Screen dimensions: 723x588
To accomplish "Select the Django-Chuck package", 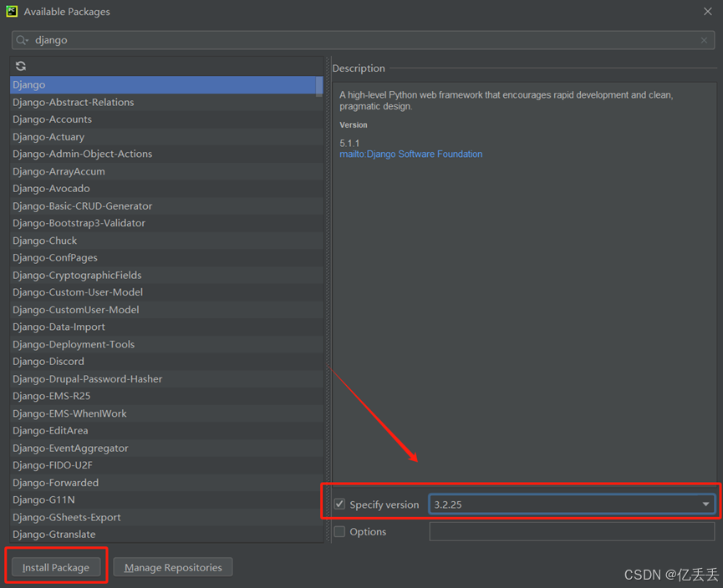I will pos(166,241).
